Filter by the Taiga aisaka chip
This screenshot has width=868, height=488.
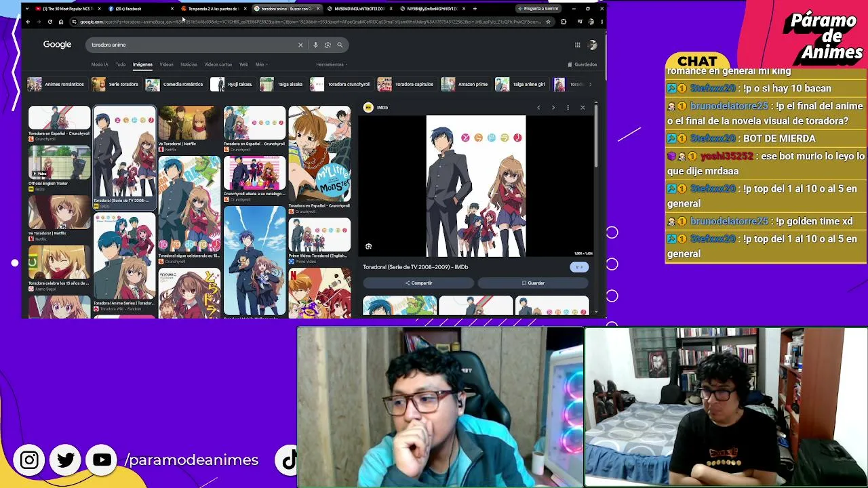(281, 84)
